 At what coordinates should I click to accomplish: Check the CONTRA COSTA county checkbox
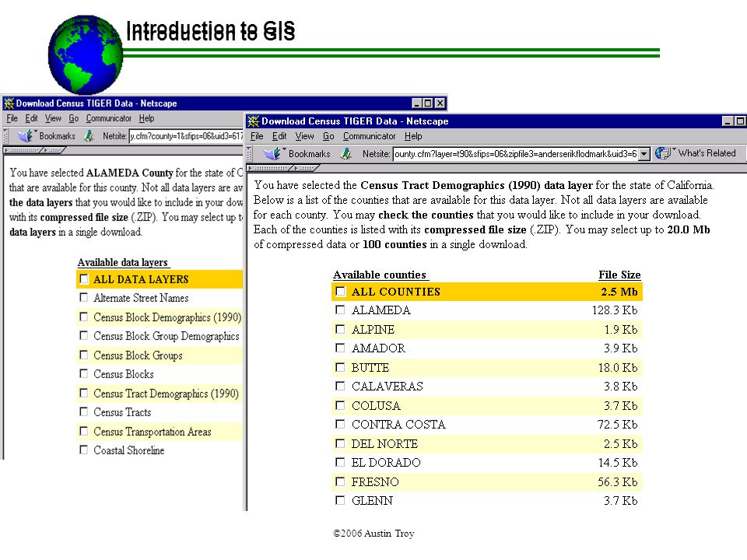(x=340, y=424)
